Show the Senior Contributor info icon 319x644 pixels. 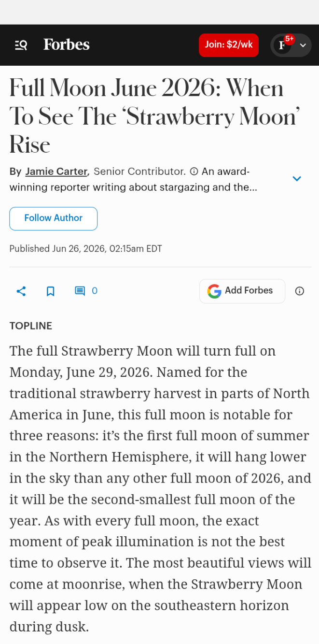point(194,172)
